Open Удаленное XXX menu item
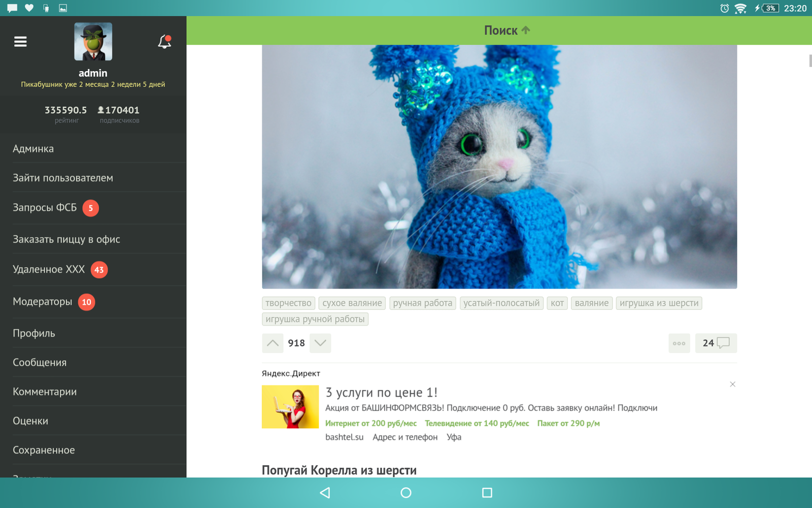The width and height of the screenshot is (812, 508). point(93,269)
